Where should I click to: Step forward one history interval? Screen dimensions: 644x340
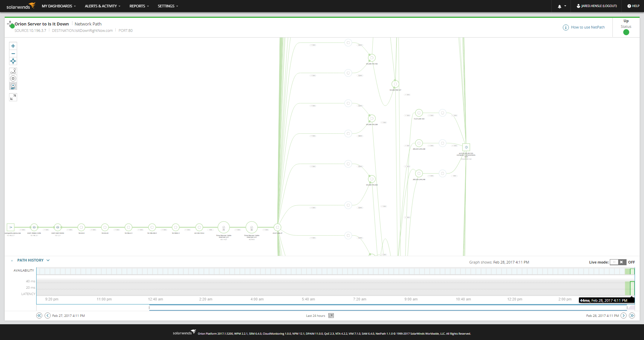pyautogui.click(x=624, y=316)
